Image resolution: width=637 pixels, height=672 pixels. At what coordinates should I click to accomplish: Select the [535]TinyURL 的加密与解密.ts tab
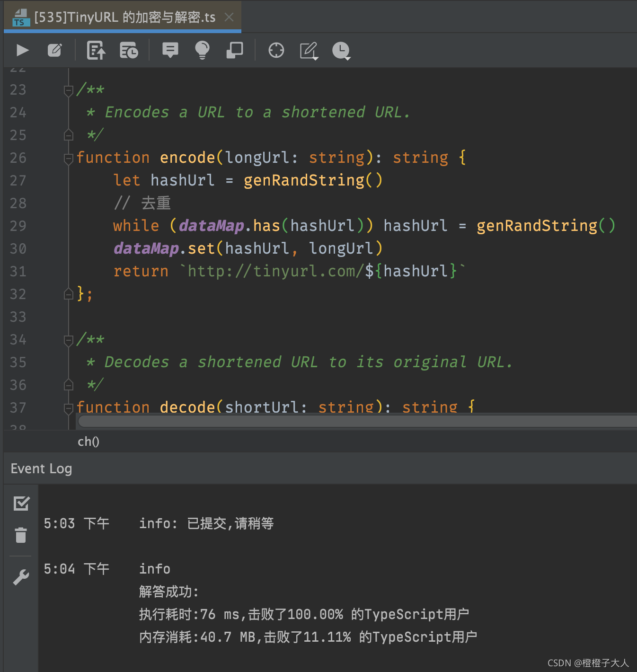tap(123, 17)
